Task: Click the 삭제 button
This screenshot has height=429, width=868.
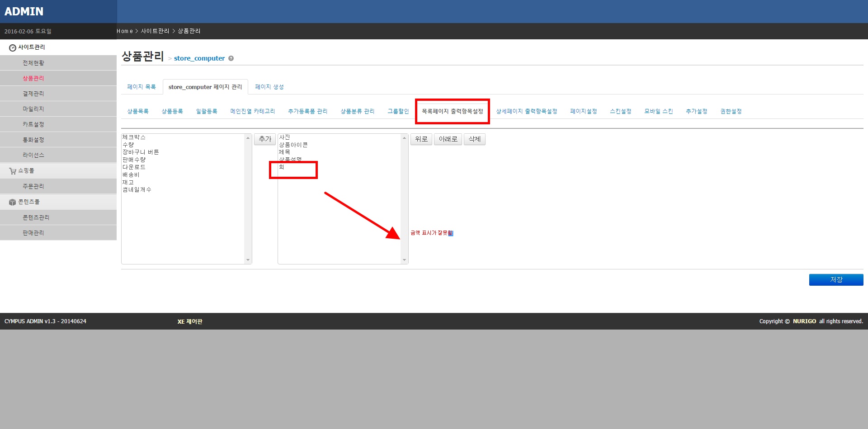Action: coord(474,139)
